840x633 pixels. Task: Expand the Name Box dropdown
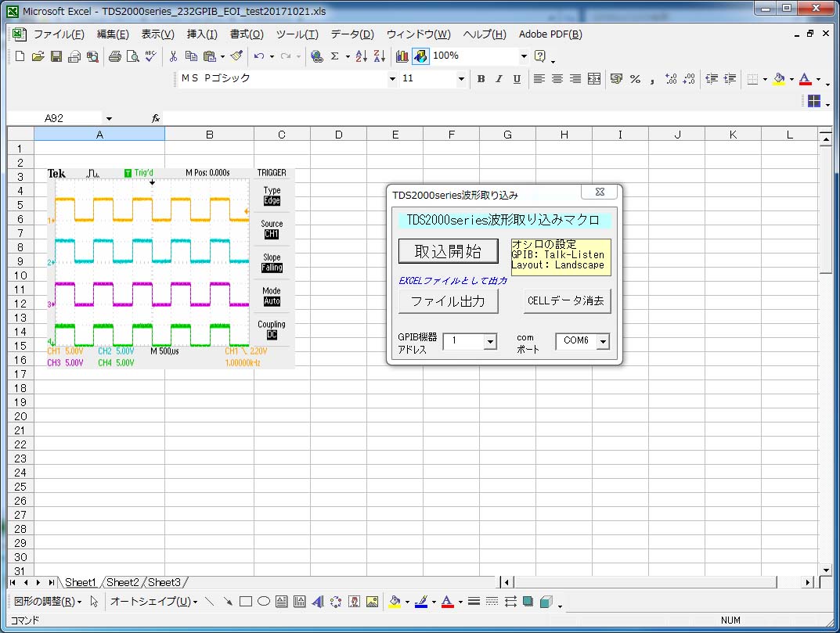pyautogui.click(x=109, y=118)
